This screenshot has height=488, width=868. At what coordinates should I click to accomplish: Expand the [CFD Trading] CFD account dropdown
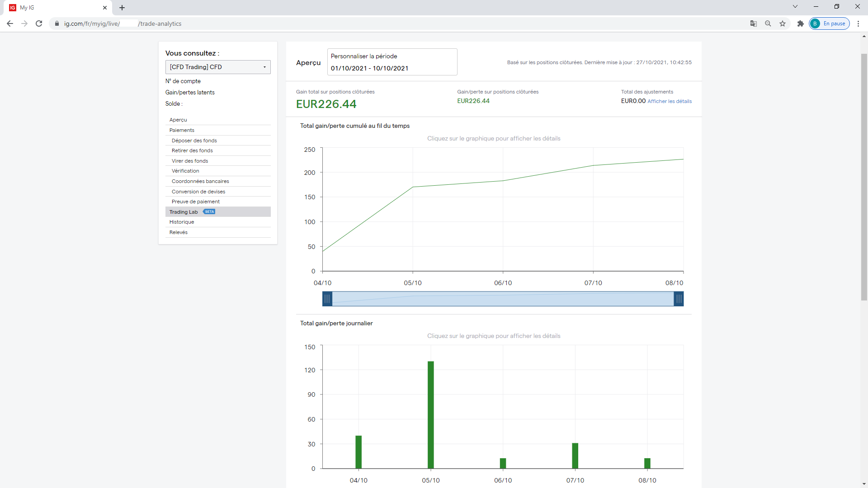pos(218,67)
